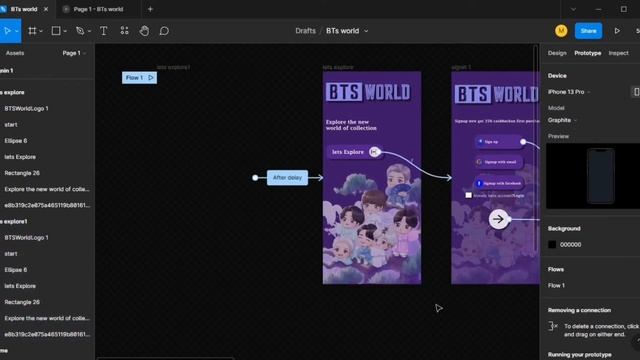The height and width of the screenshot is (360, 640).
Task: Select second BTSWorldLogo 1 layer
Action: coord(27,238)
